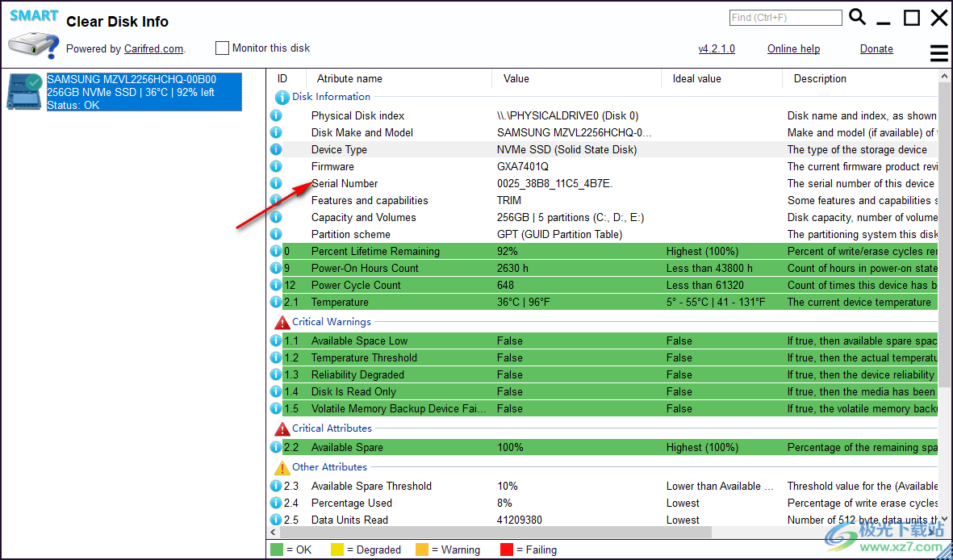Click info icon for Partition scheme
This screenshot has height=560, width=953.
276,235
